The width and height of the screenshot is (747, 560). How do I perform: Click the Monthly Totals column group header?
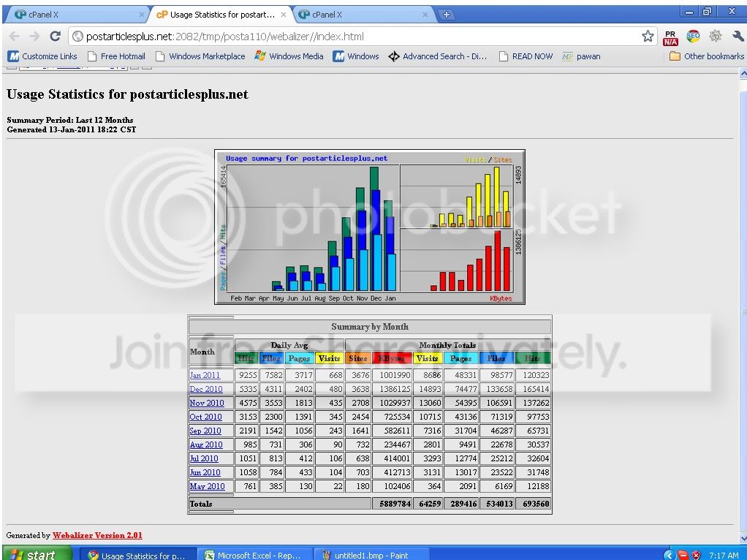(x=448, y=345)
